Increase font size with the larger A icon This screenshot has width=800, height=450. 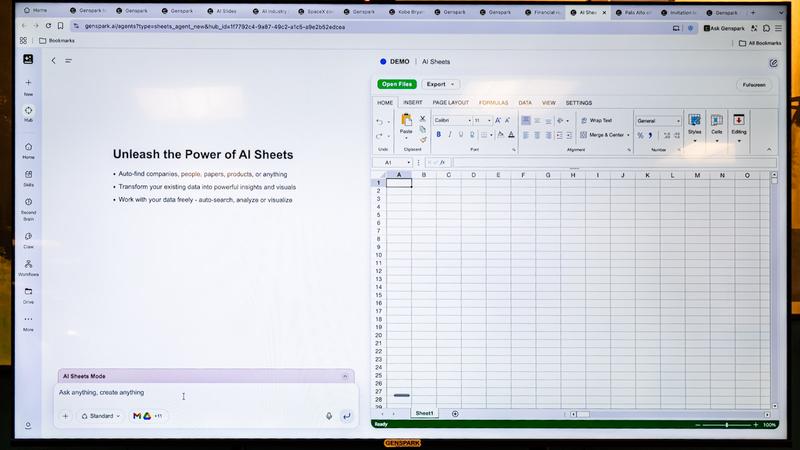[498, 120]
